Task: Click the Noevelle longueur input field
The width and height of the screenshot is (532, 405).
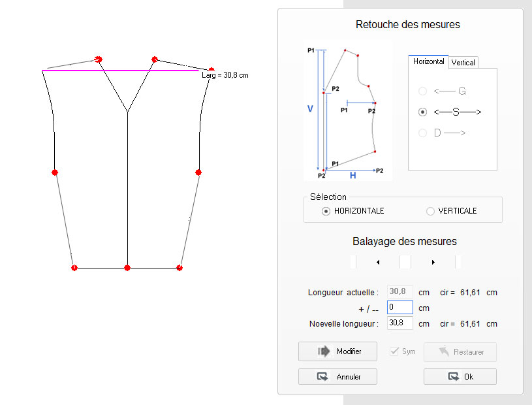Action: tap(399, 323)
